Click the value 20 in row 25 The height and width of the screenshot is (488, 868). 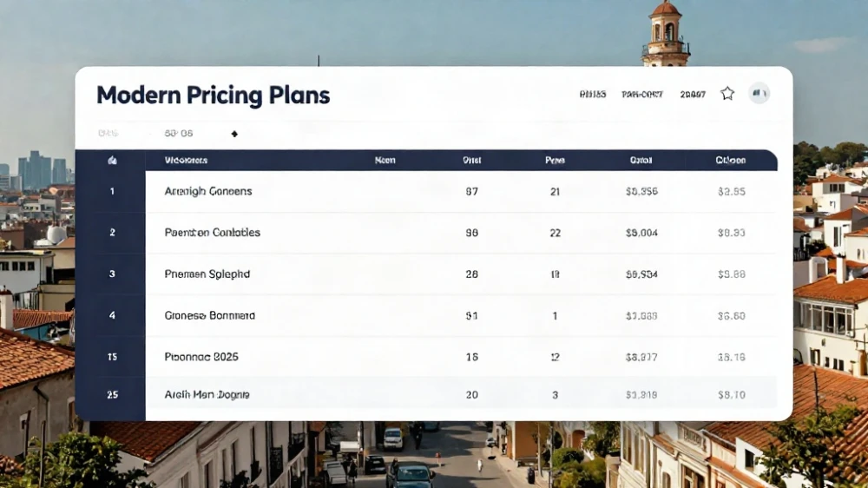[471, 395]
